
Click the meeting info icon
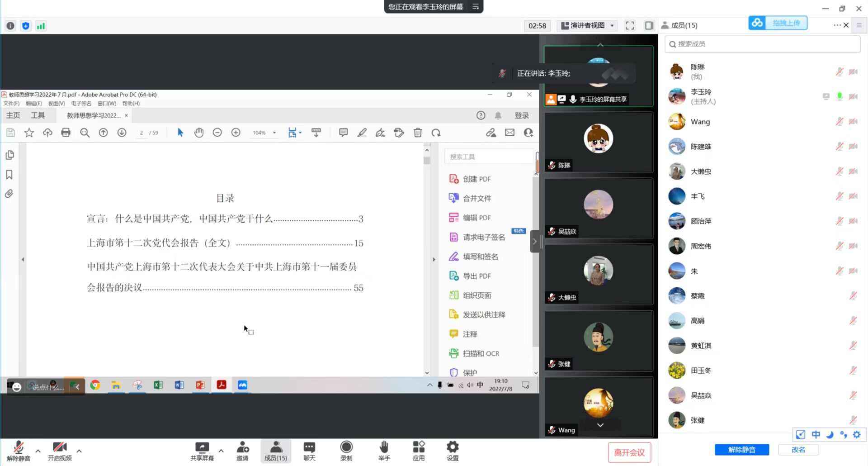pyautogui.click(x=10, y=26)
